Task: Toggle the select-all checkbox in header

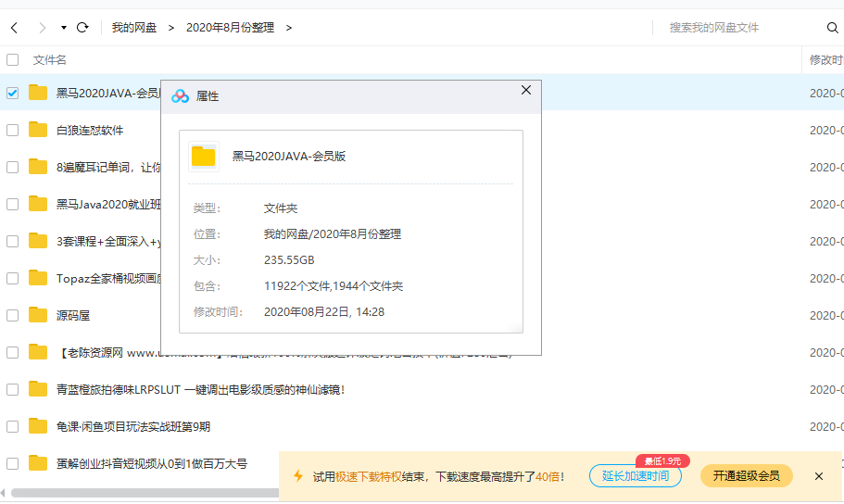Action: pyautogui.click(x=12, y=60)
